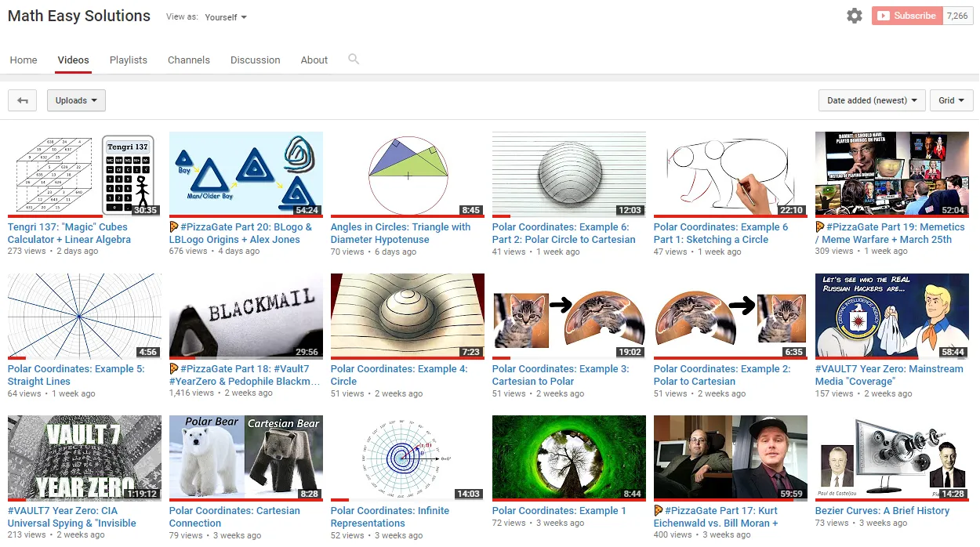Viewport: 980px width, 547px height.
Task: Click title Polar Coordinates Example 5 Straight Lines
Action: pos(76,375)
